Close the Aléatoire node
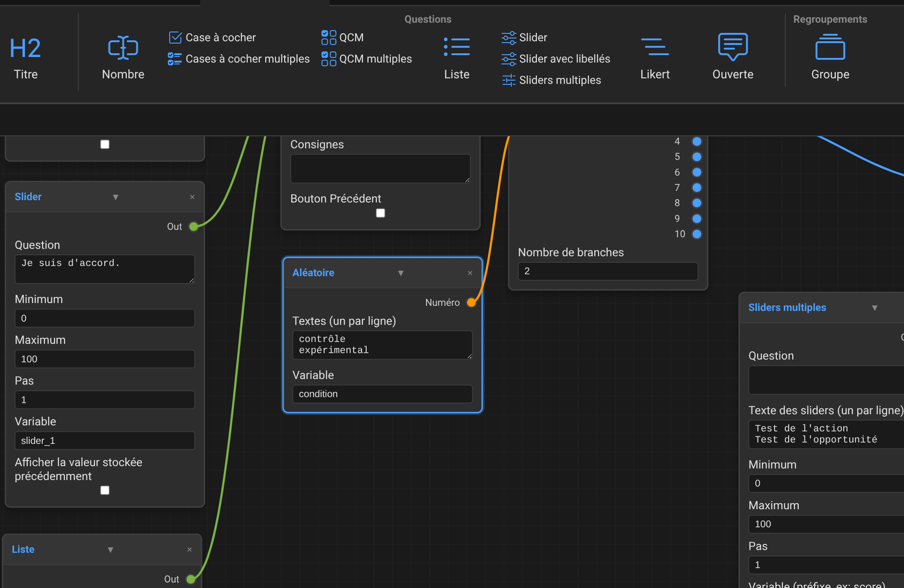 tap(470, 273)
